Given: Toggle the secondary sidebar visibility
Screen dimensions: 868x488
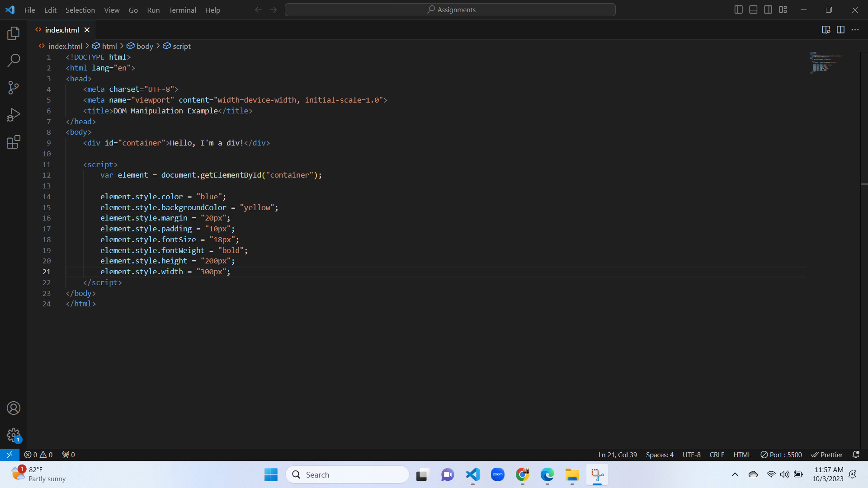Looking at the screenshot, I should pyautogui.click(x=768, y=9).
